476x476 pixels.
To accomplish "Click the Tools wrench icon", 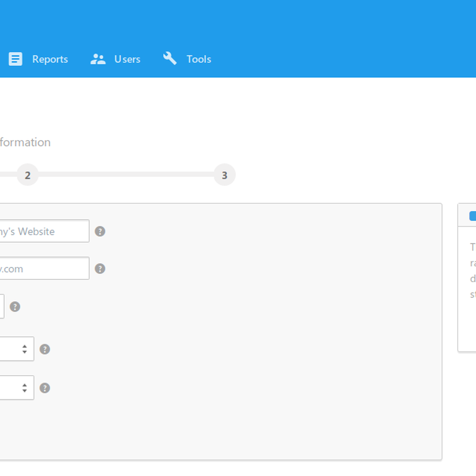I will click(x=170, y=58).
